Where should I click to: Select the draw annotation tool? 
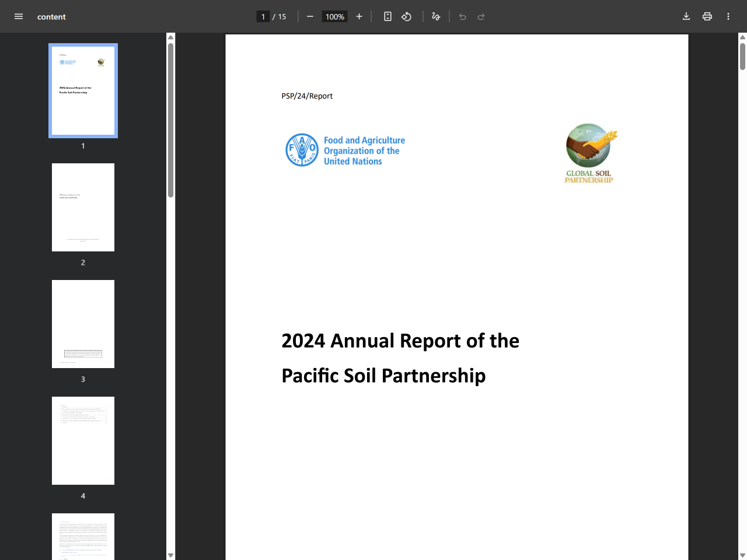coord(435,16)
